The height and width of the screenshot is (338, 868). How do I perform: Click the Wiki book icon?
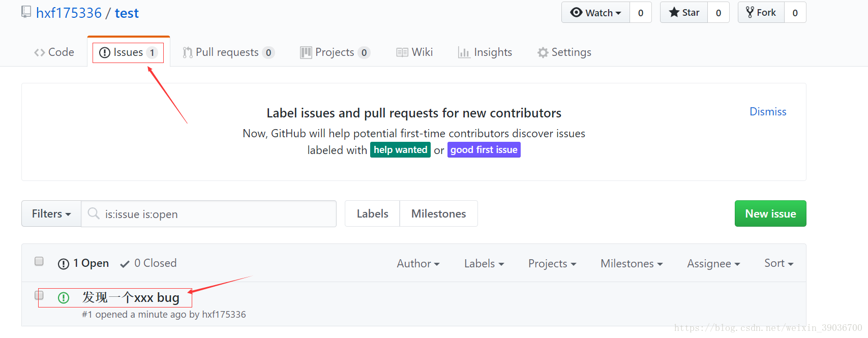(402, 52)
